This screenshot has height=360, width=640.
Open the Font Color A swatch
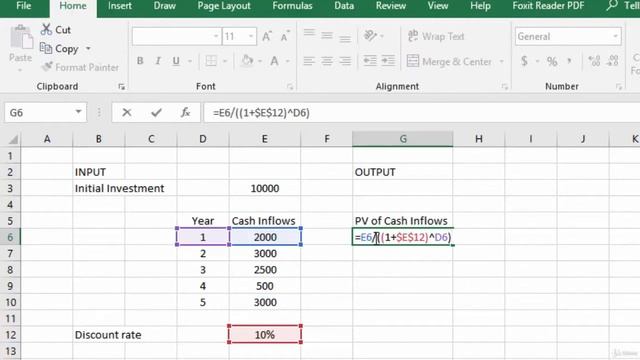[x=274, y=61]
